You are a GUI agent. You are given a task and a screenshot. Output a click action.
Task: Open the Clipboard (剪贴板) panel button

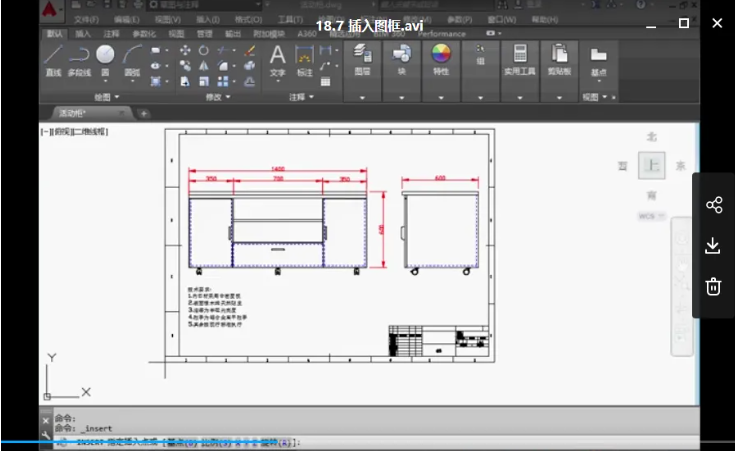[559, 59]
